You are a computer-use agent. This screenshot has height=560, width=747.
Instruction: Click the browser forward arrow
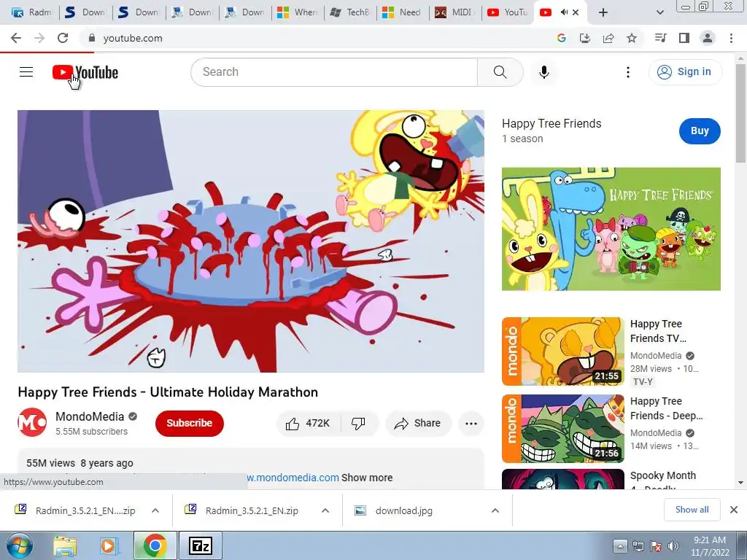point(39,38)
